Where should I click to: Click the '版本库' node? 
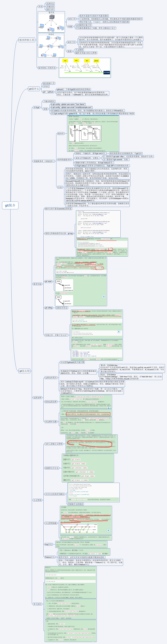[61, 133]
